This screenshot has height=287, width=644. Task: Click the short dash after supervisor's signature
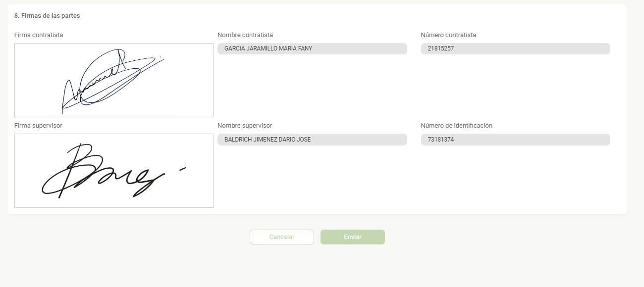coord(182,169)
